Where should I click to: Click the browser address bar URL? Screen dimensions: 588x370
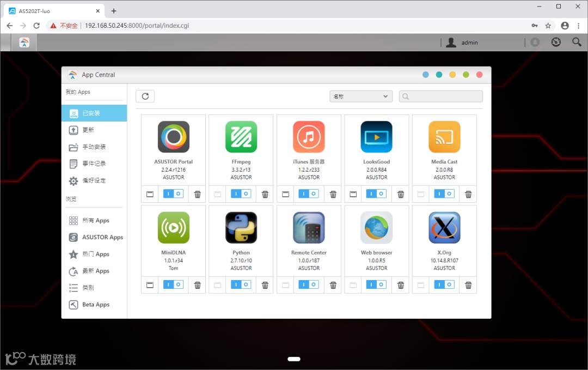(137, 26)
